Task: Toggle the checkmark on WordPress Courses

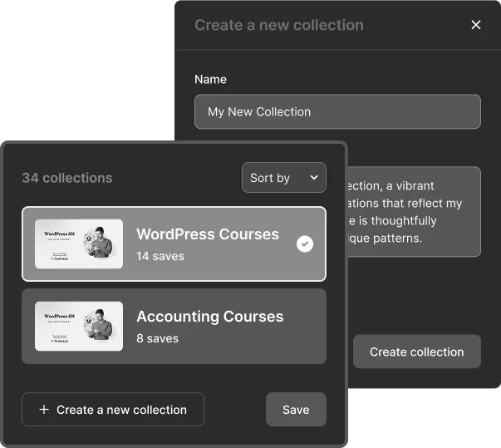Action: [x=305, y=244]
